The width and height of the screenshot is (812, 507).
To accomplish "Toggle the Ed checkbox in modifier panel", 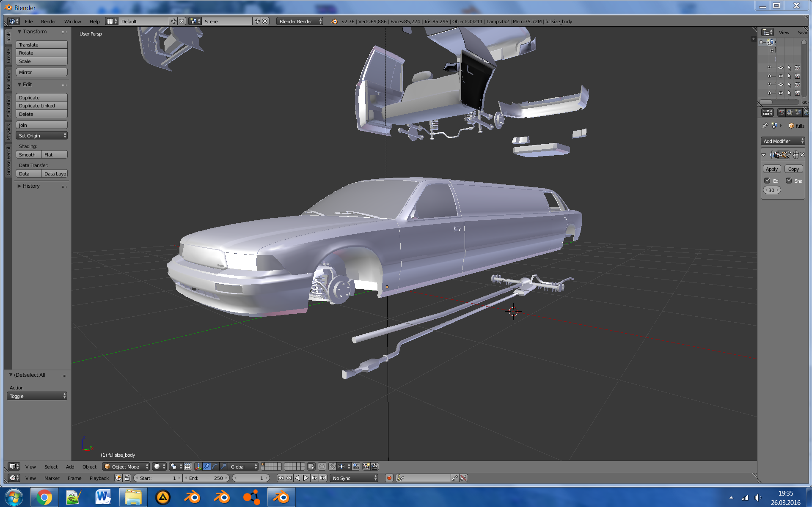I will [767, 181].
